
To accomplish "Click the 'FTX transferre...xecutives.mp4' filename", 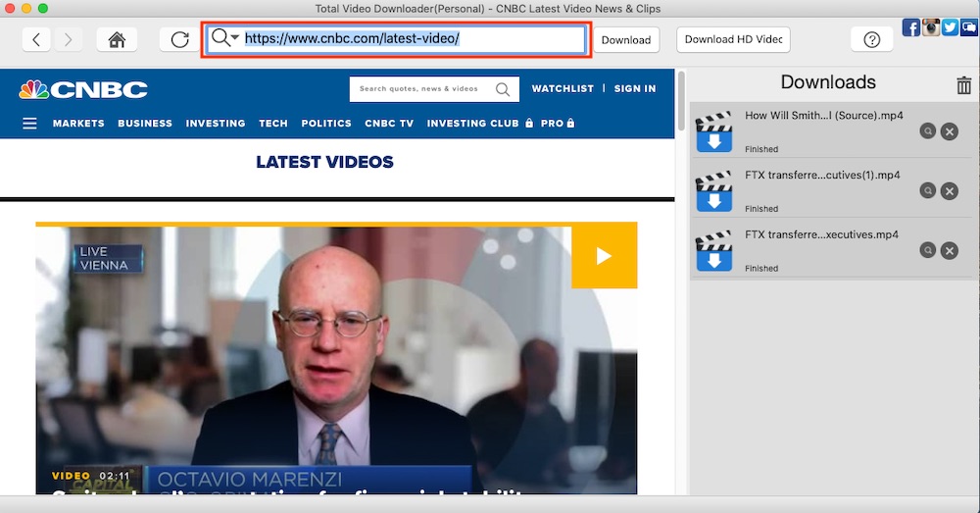I will coord(821,234).
